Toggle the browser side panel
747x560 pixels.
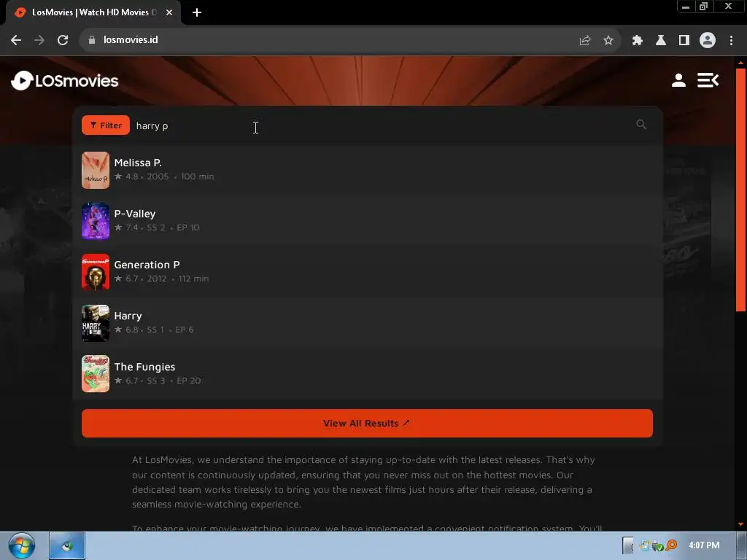point(684,41)
